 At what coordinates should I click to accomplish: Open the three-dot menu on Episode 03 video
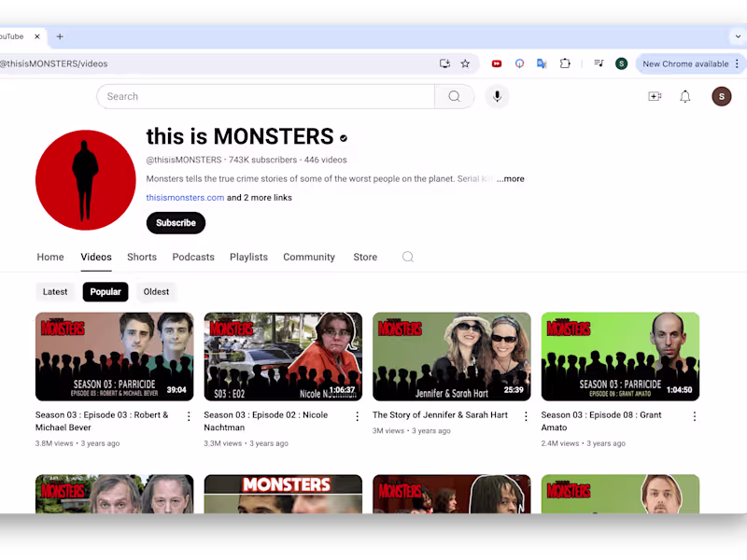189,416
